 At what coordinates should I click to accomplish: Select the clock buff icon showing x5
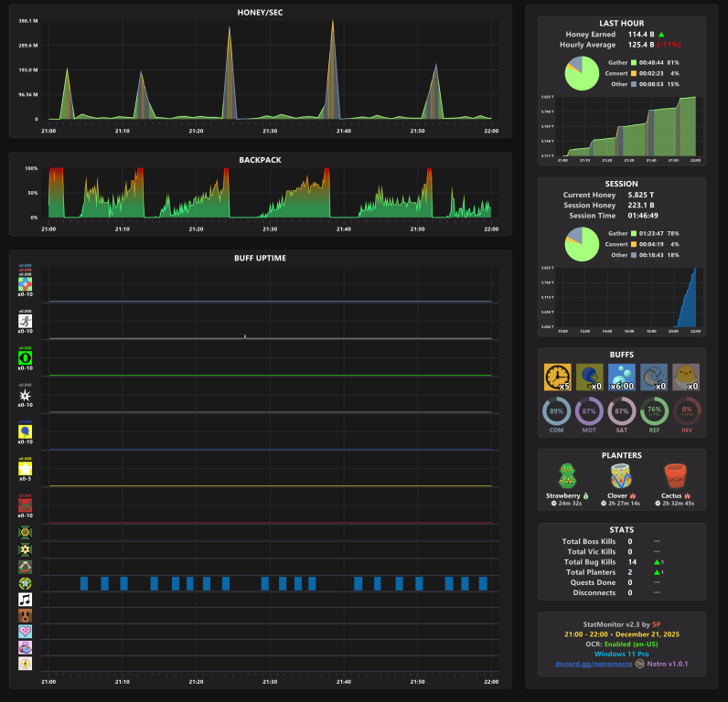(x=557, y=377)
